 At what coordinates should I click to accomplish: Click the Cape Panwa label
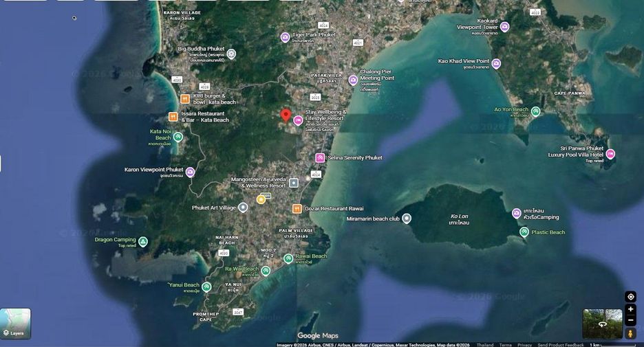click(569, 93)
